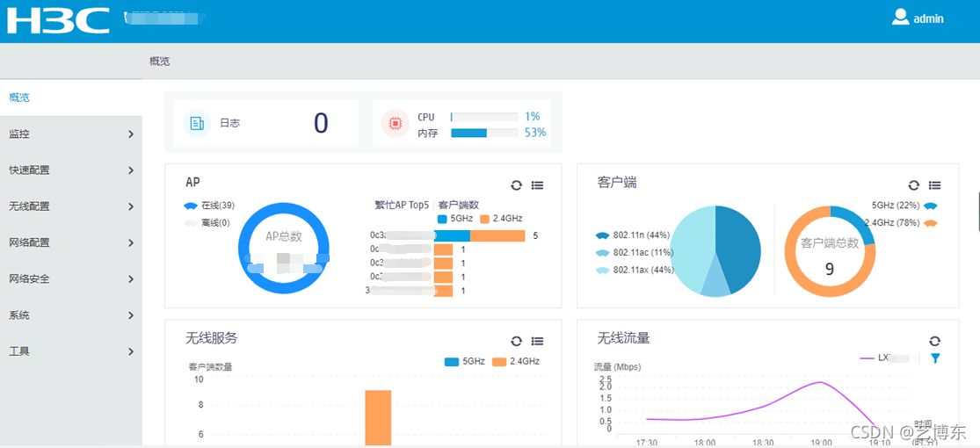Open the 无线服务 panel list view
The width and height of the screenshot is (980, 448).
tap(537, 341)
